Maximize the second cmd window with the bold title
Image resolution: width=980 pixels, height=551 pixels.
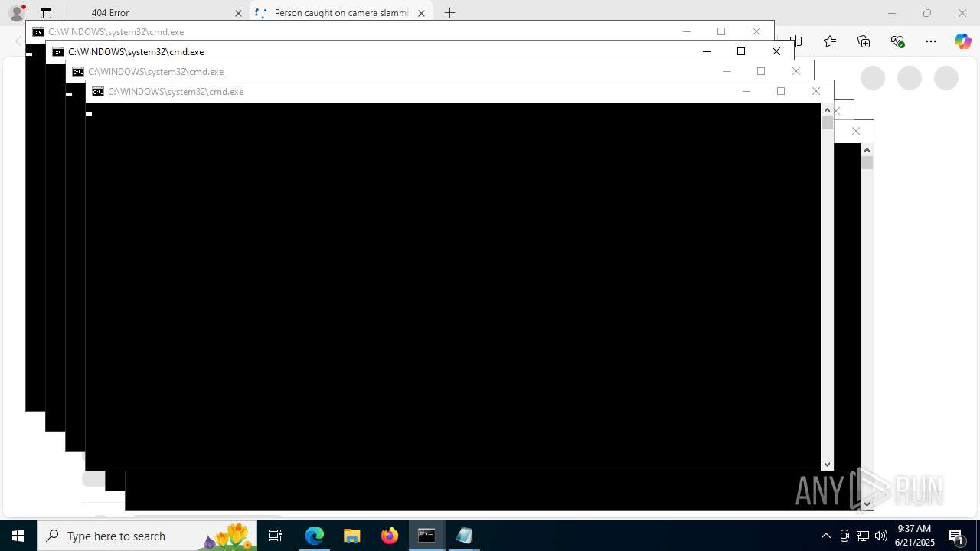pyautogui.click(x=741, y=52)
